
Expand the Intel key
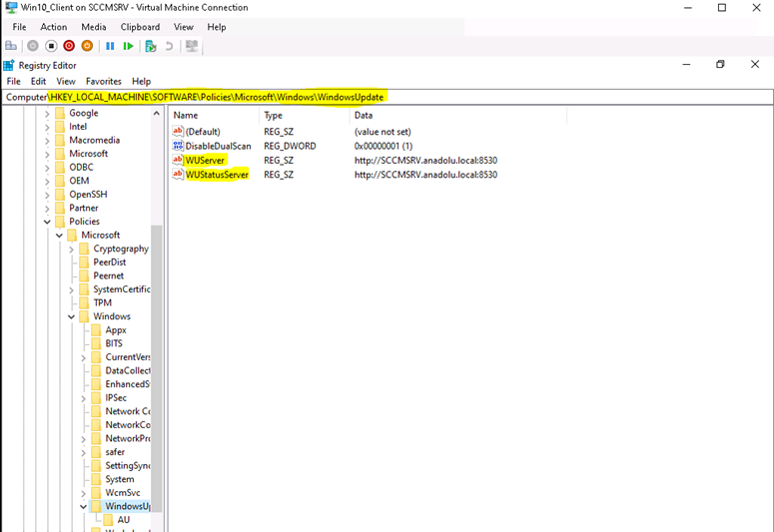click(x=47, y=127)
